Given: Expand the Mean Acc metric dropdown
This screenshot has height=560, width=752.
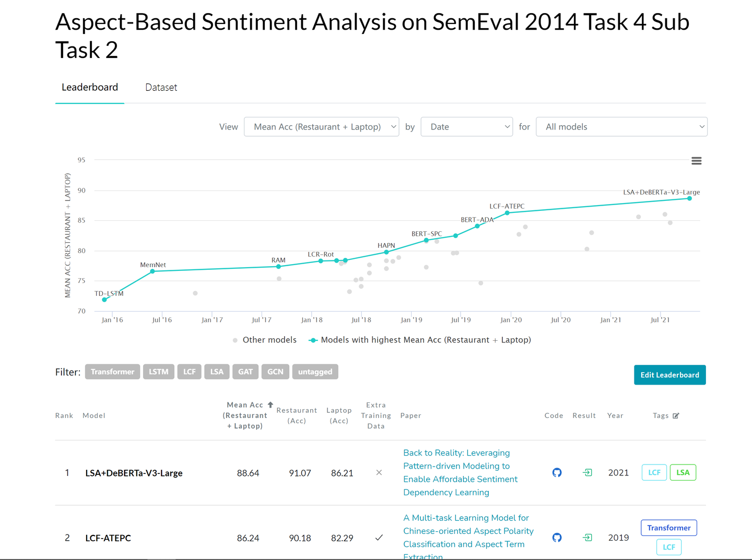Looking at the screenshot, I should click(321, 127).
